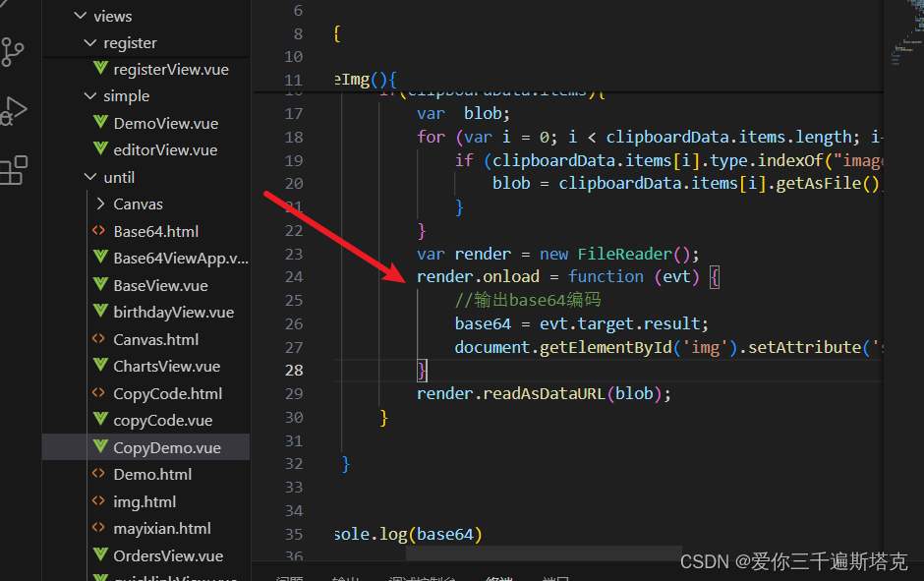The image size is (924, 581).
Task: Select the simple folder label
Action: point(127,96)
